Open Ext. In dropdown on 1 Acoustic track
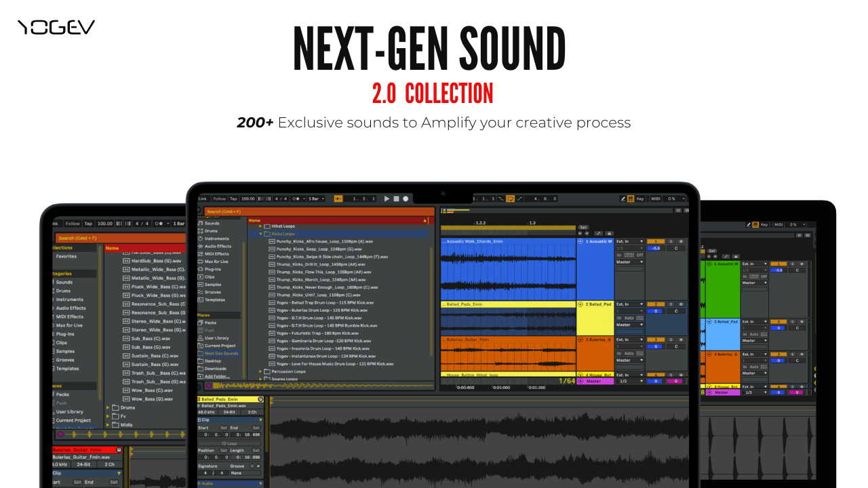The height and width of the screenshot is (488, 868). 629,241
